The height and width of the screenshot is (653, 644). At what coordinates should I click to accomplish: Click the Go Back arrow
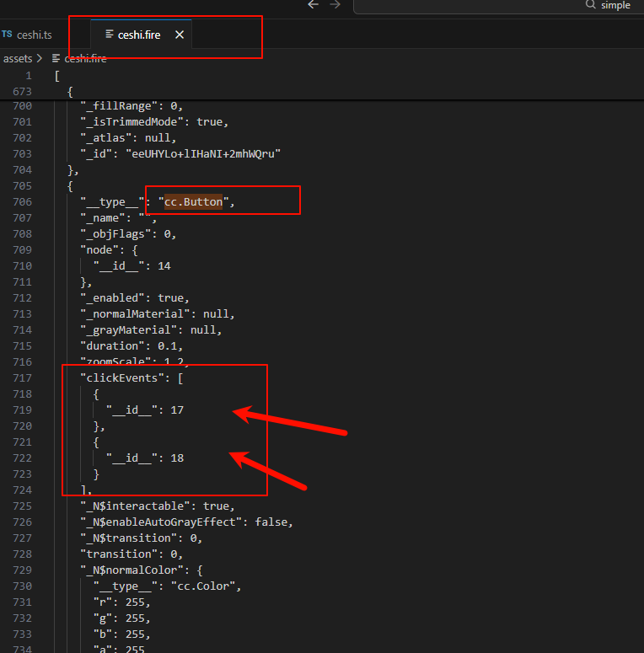(314, 5)
